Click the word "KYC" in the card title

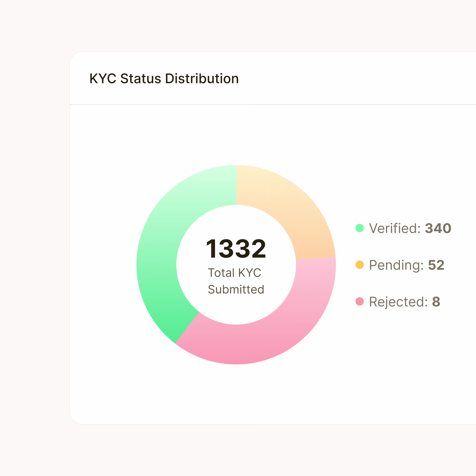pyautogui.click(x=103, y=79)
